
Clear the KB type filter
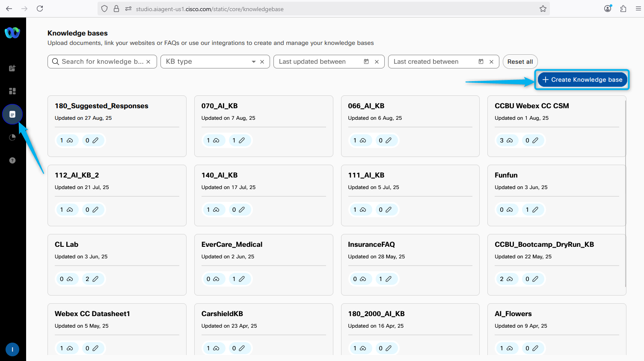[262, 62]
